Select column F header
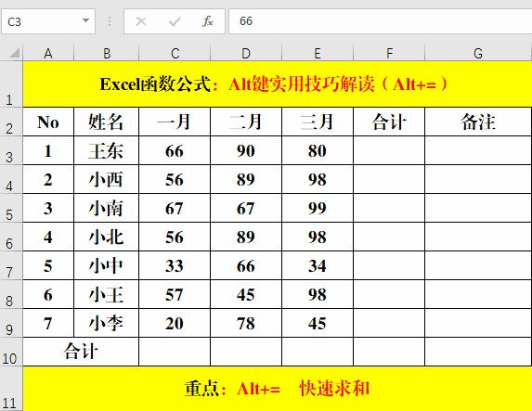This screenshot has width=532, height=411. tap(389, 53)
